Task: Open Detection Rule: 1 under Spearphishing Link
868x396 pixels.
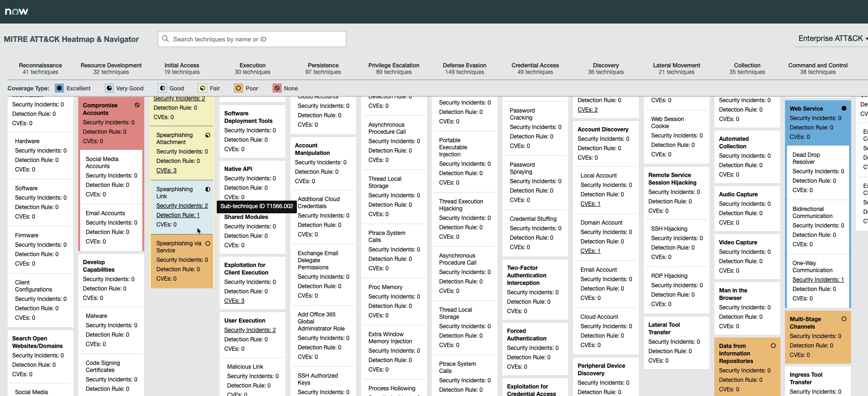Action: point(178,215)
